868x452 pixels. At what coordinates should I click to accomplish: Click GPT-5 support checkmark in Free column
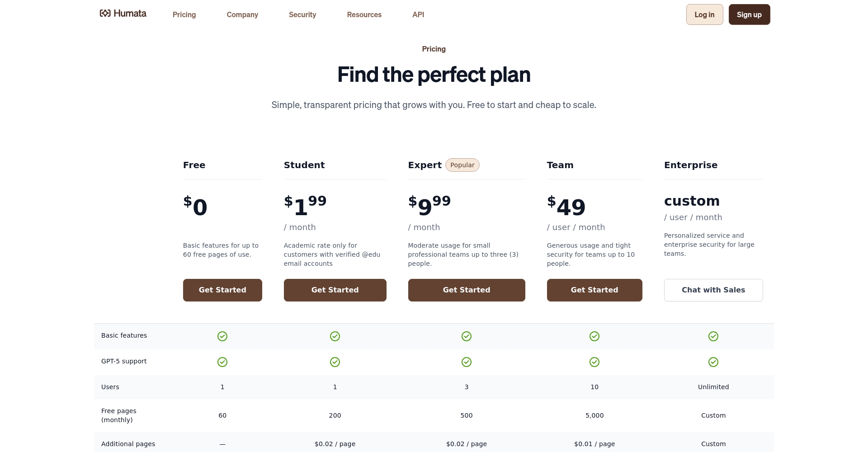[222, 362]
